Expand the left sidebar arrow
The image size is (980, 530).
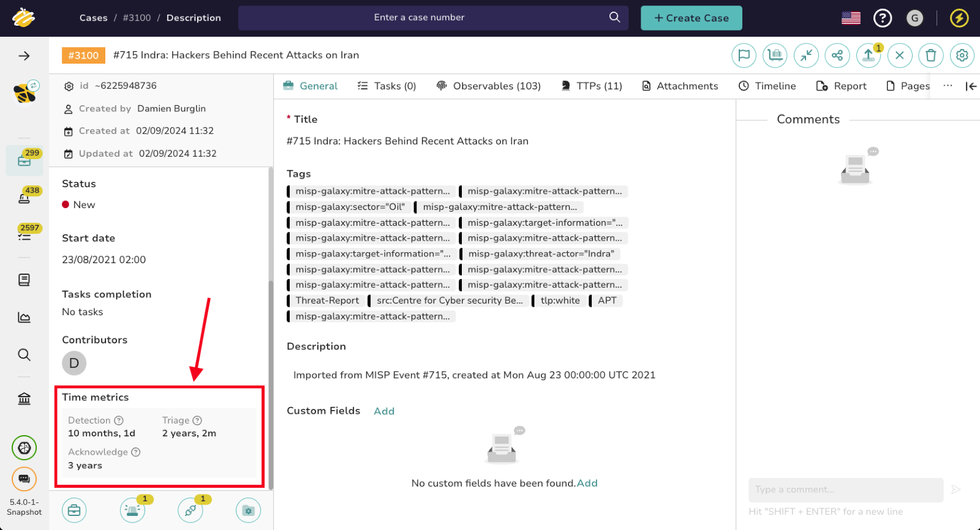click(x=24, y=56)
